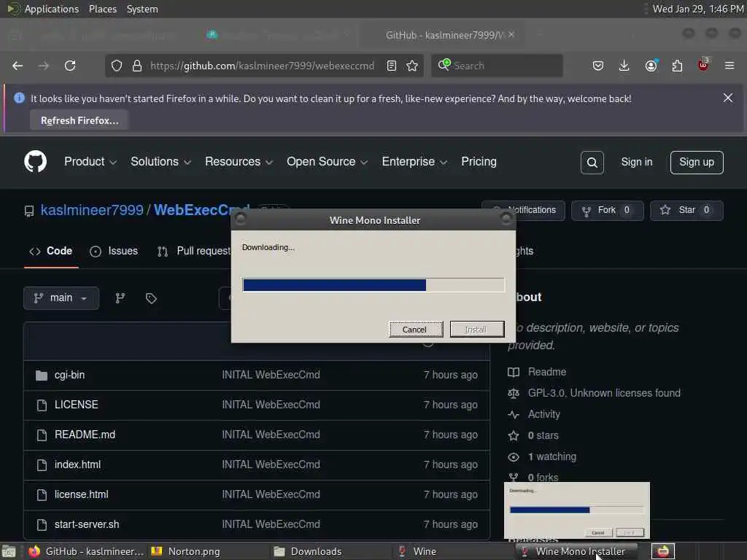Open the cgi-bin folder

click(x=69, y=376)
